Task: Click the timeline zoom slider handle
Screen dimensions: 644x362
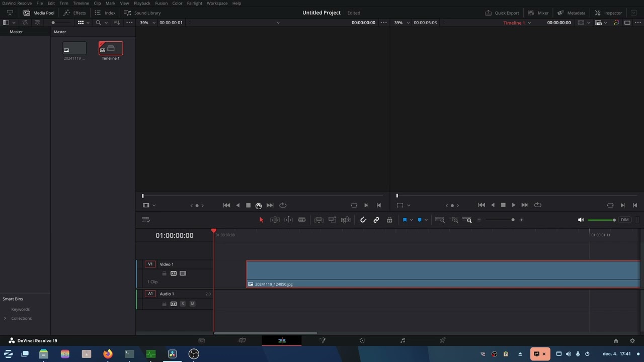Action: (x=513, y=220)
